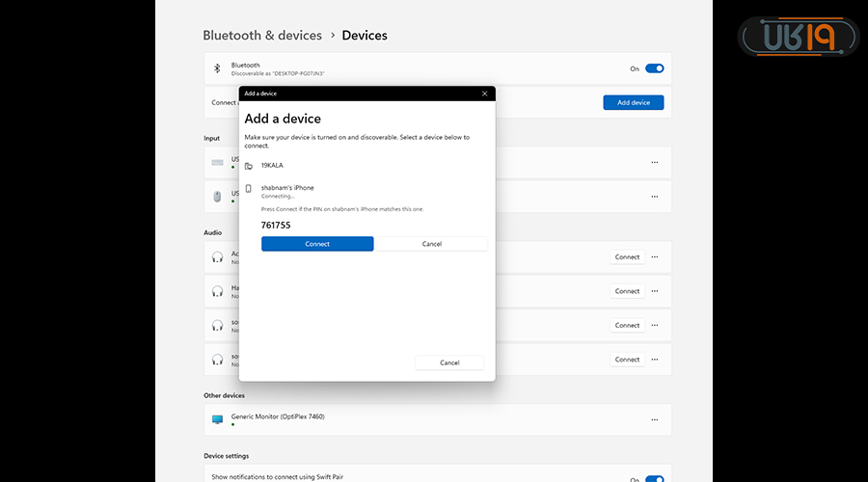Click the first headphones icon under Audio

pos(217,257)
